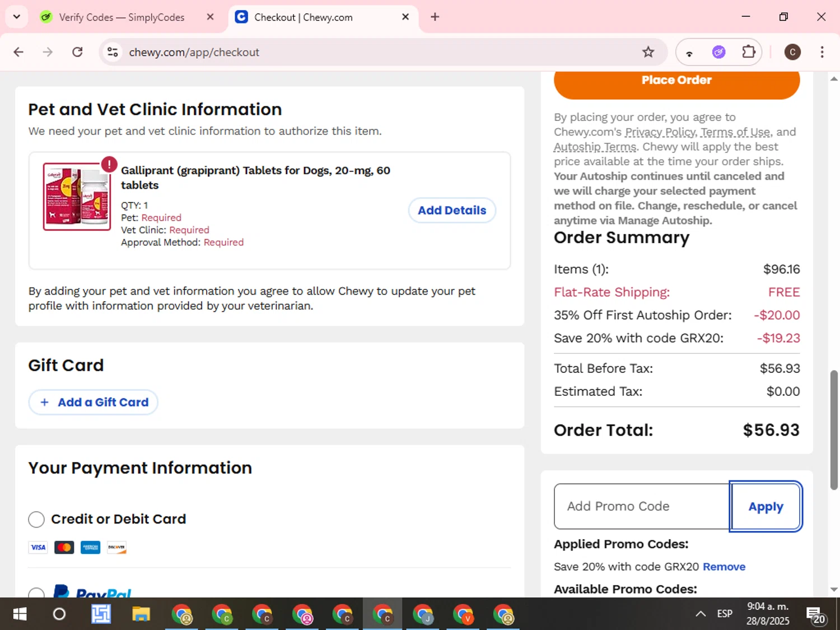Click the page vertical scrollbar thumb

[834, 430]
